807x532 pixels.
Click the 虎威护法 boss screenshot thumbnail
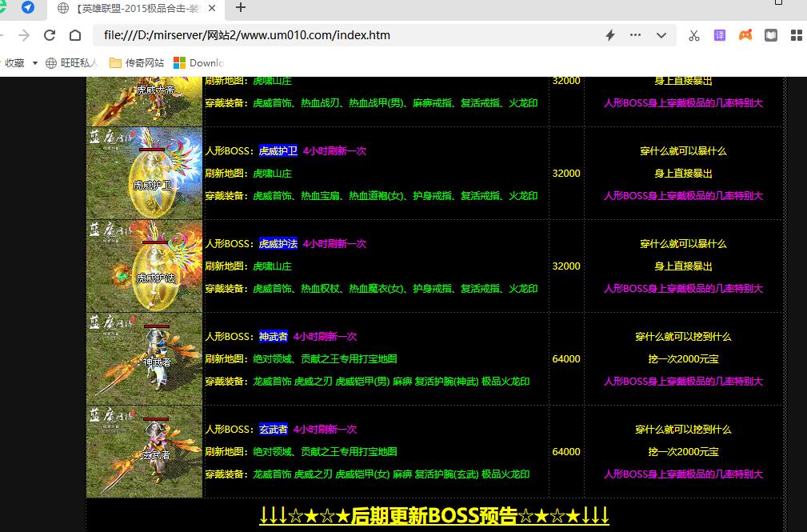pyautogui.click(x=145, y=266)
